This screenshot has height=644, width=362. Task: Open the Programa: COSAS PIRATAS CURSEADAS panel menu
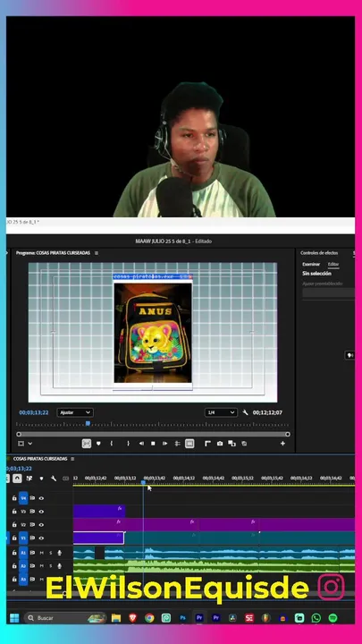click(x=97, y=253)
